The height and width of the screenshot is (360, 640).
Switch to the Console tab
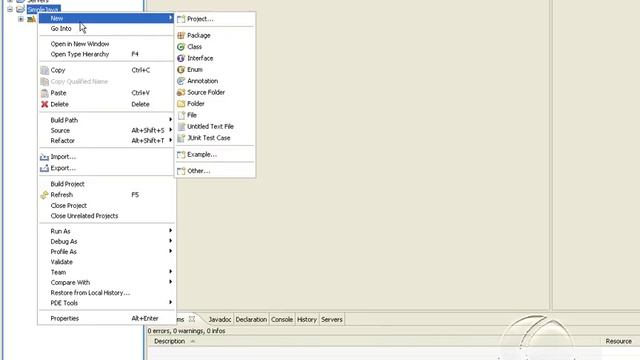click(x=282, y=320)
